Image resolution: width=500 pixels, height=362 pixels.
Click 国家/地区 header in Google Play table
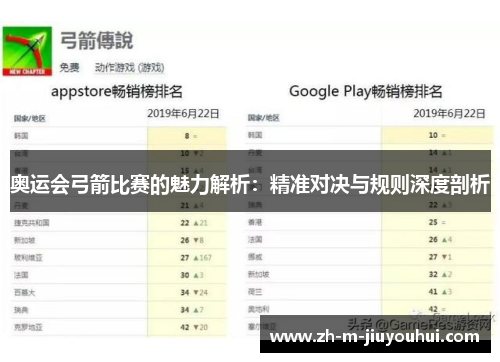click(x=263, y=118)
